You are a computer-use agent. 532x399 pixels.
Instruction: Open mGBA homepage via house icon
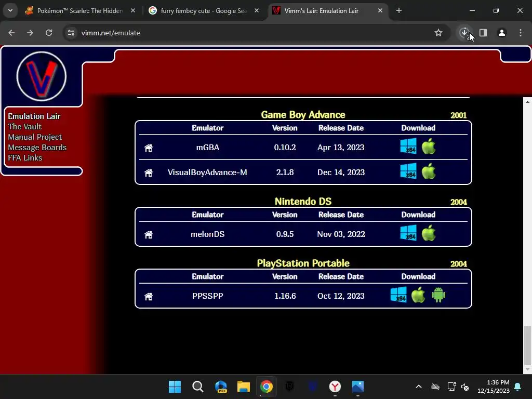click(149, 148)
